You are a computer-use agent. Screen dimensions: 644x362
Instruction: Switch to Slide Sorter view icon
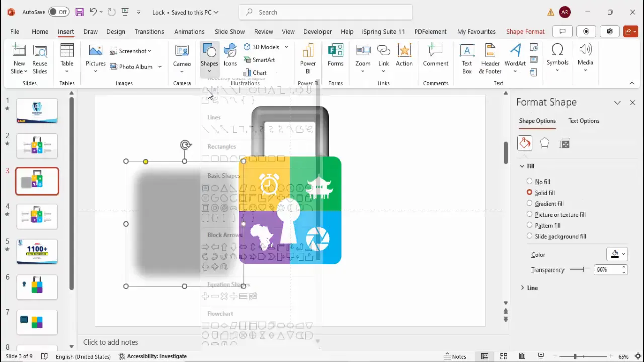(503, 356)
